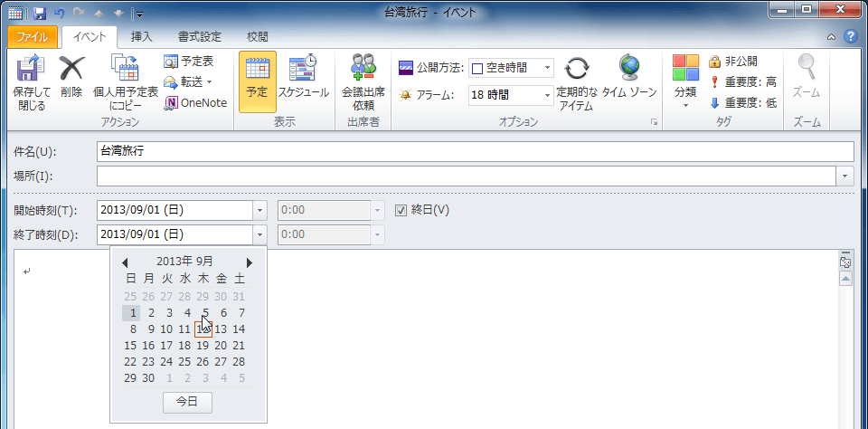Undo from the quick access toolbar
This screenshot has height=429, width=868.
coord(60,13)
